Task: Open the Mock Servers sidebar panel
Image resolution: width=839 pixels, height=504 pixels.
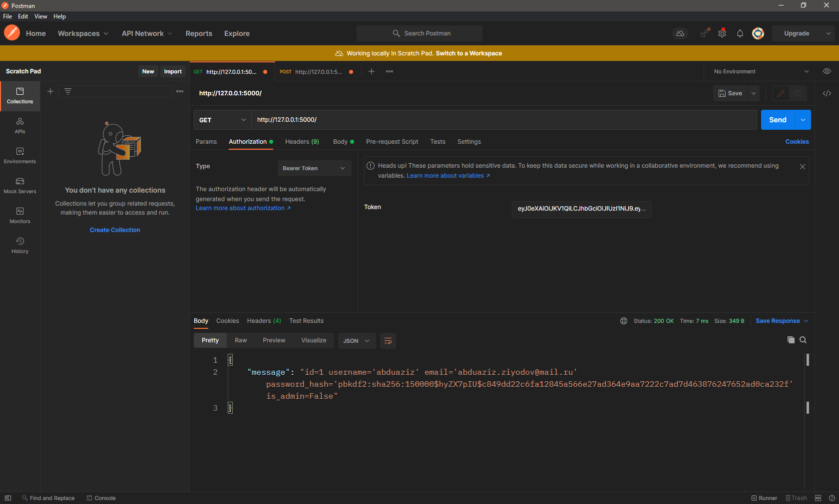Action: 20,186
